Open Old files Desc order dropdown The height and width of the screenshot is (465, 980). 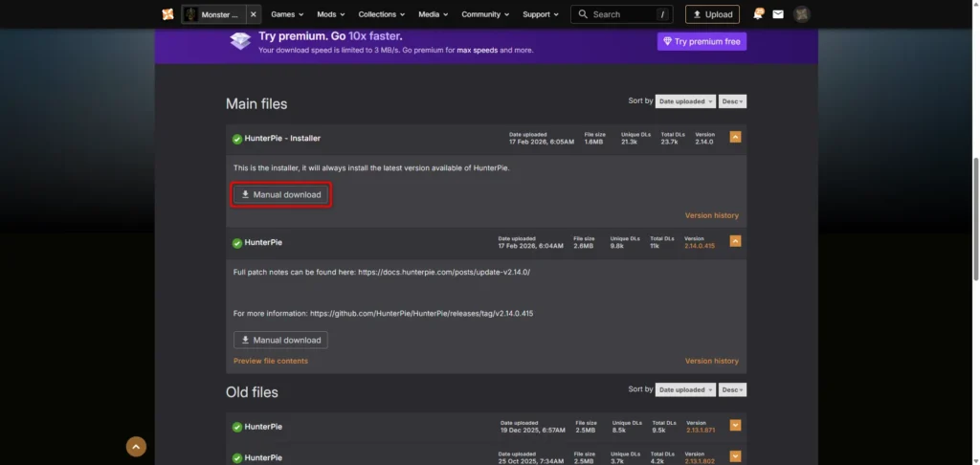[732, 389]
